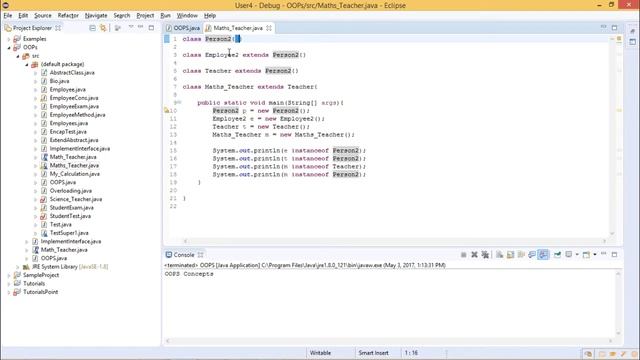Collapse the src folder
This screenshot has height=360, width=640.
(18, 56)
